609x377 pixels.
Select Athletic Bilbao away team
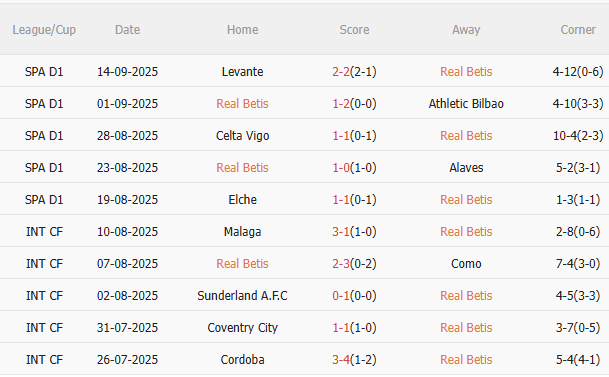tap(466, 104)
